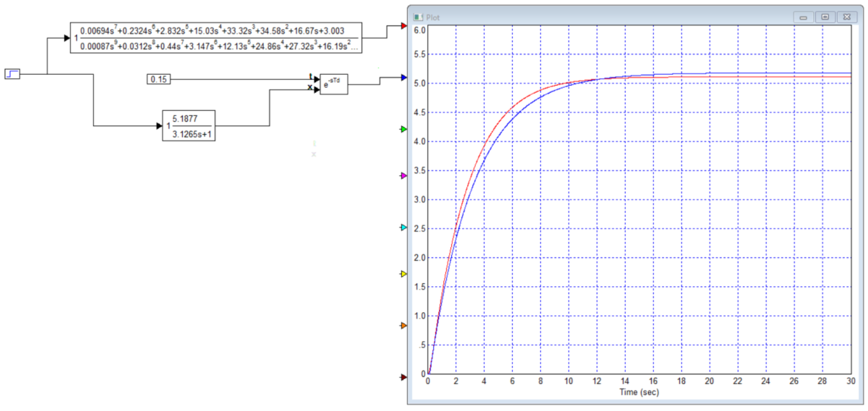The height and width of the screenshot is (411, 868).
Task: Select the 0.15 constant block
Action: coord(158,79)
